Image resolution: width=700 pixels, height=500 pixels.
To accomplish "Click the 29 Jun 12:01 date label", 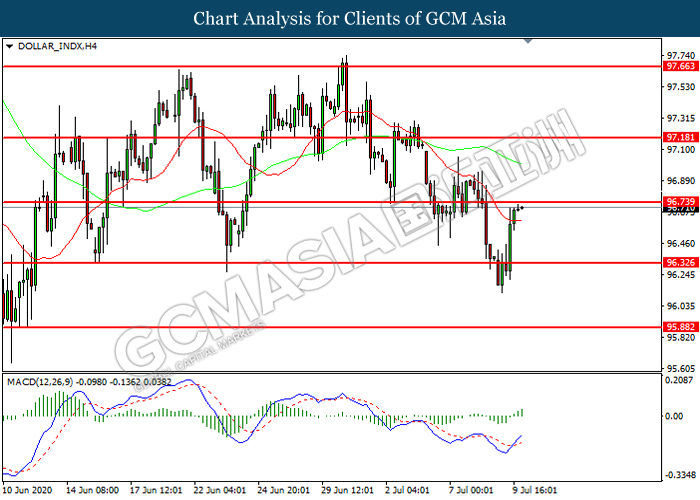I will (x=348, y=490).
